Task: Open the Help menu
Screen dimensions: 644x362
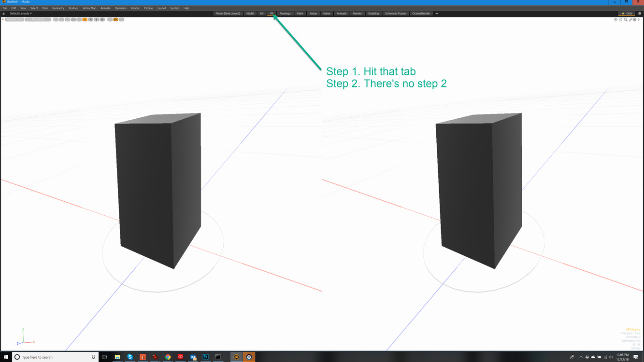Action: click(x=186, y=8)
